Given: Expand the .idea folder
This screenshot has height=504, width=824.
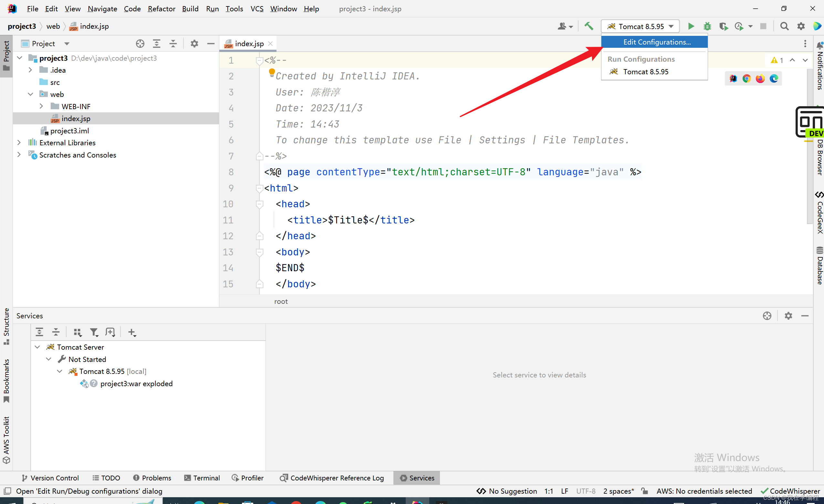Looking at the screenshot, I should (30, 70).
